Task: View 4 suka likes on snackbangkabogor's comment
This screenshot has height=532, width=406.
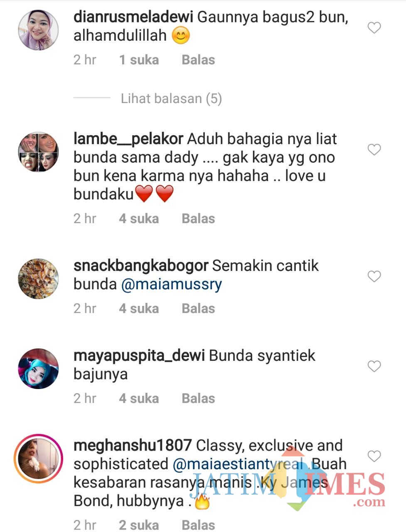Action: [x=139, y=308]
